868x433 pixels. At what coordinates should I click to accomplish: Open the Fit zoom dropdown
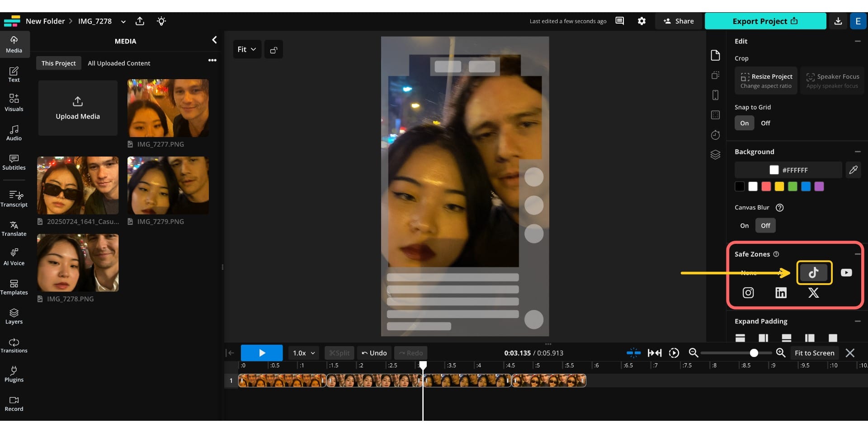[247, 49]
